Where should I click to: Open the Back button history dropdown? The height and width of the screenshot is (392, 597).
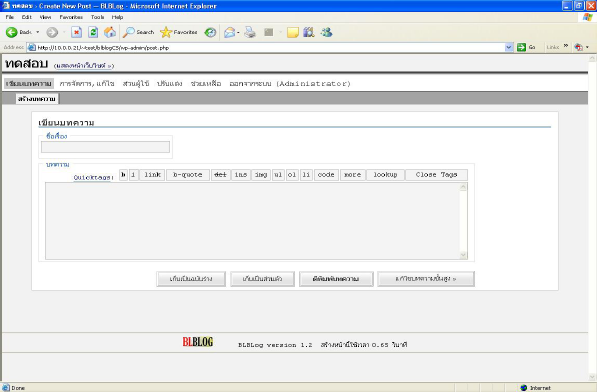(38, 32)
